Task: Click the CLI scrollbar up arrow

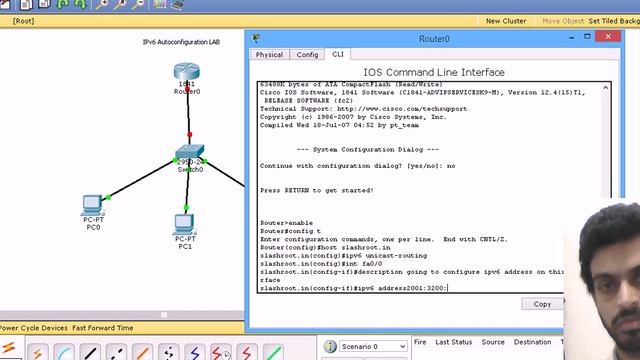Action: tap(606, 87)
